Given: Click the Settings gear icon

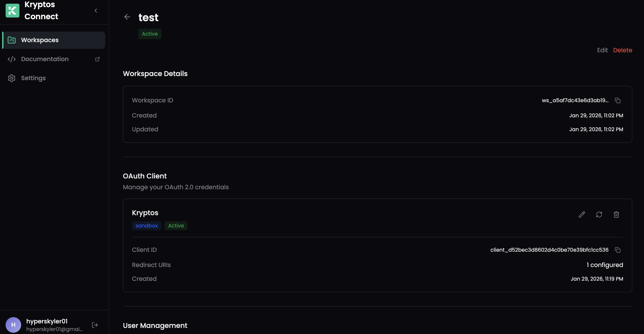Looking at the screenshot, I should pyautogui.click(x=11, y=78).
